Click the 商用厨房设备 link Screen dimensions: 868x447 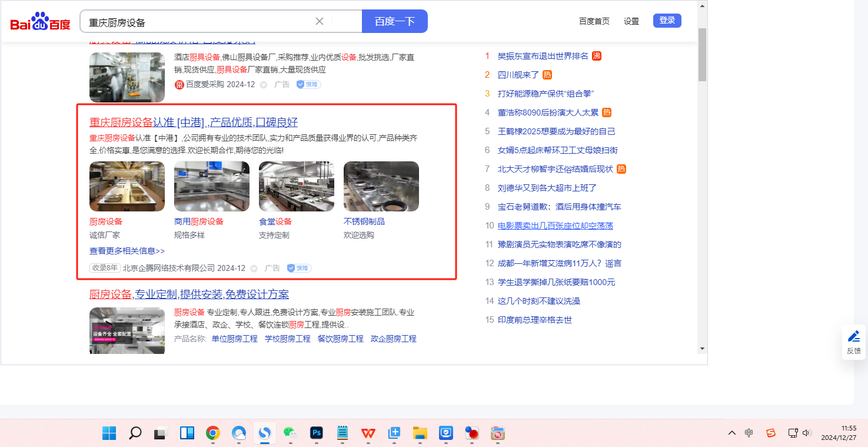[x=199, y=221]
